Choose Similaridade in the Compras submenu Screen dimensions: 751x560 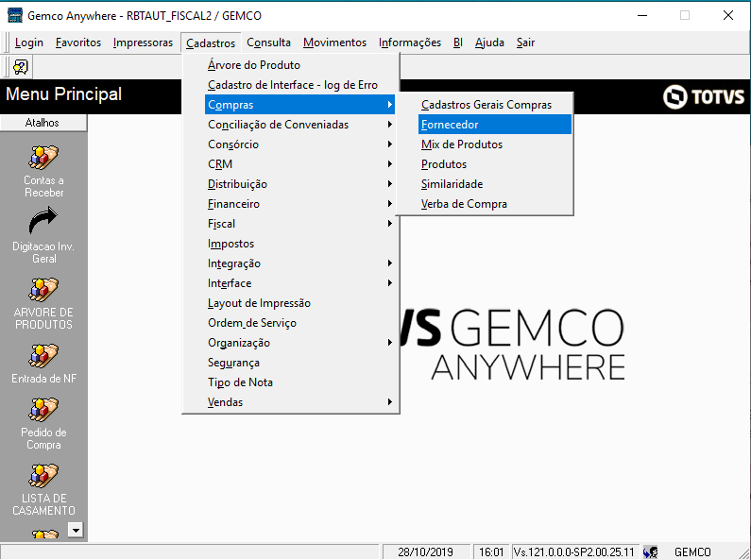click(x=495, y=184)
